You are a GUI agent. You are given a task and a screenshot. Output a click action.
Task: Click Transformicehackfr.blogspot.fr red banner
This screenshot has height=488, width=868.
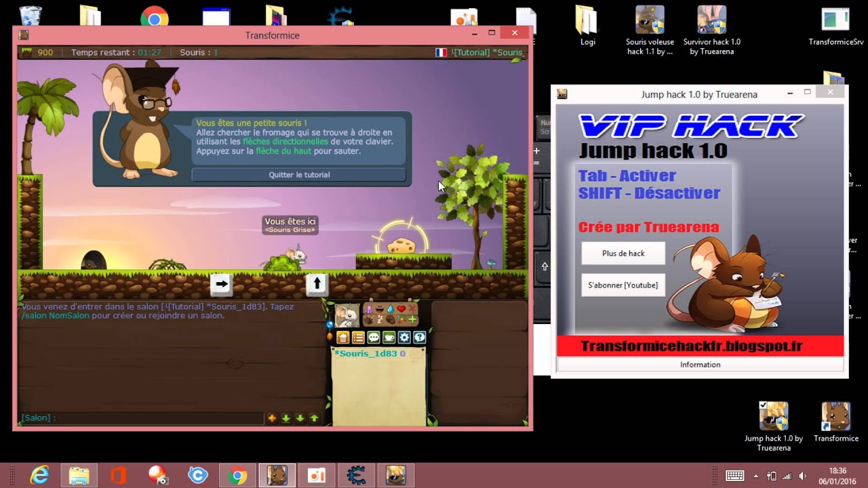point(700,346)
